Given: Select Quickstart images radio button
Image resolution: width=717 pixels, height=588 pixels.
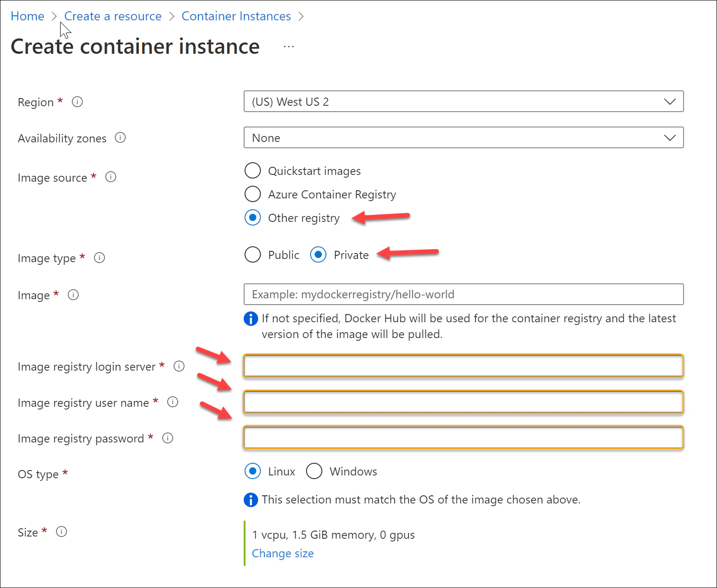Looking at the screenshot, I should (253, 171).
